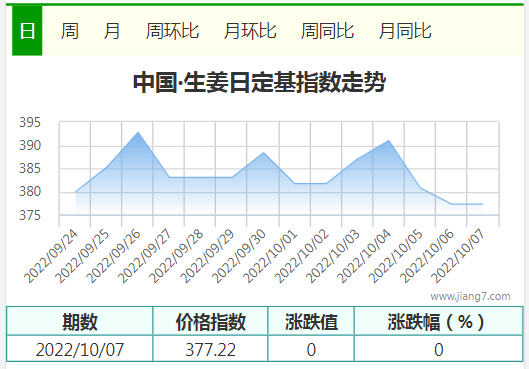Image resolution: width=529 pixels, height=369 pixels.
Task: Click the 395 y-axis value
Action: click(30, 122)
